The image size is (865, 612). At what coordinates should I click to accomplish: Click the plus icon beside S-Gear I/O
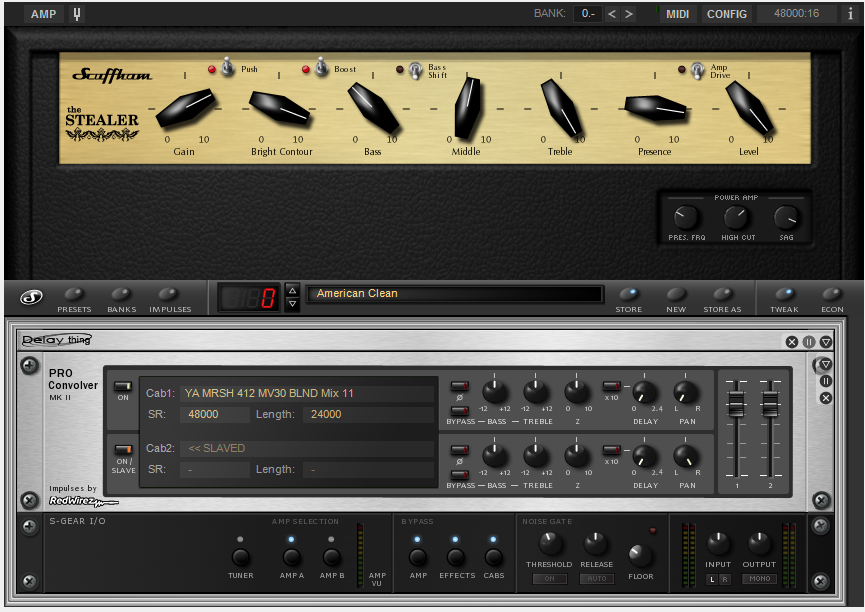pyautogui.click(x=30, y=526)
